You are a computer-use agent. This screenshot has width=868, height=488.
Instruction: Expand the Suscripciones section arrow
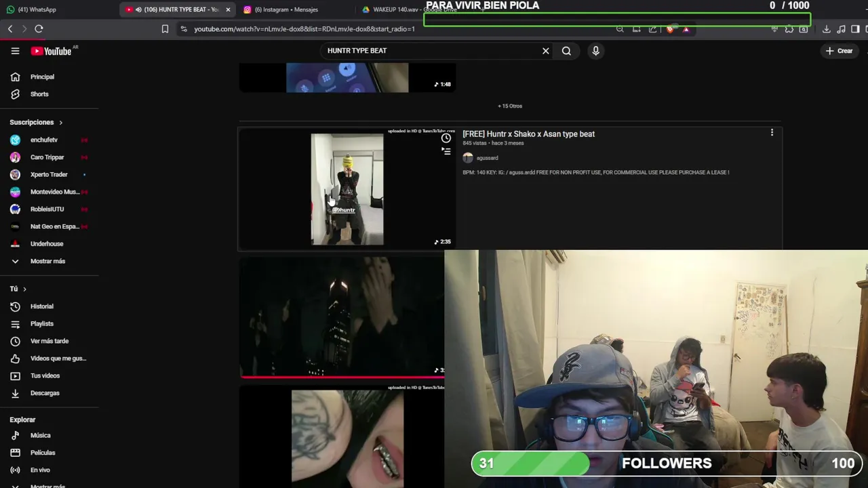(60, 123)
